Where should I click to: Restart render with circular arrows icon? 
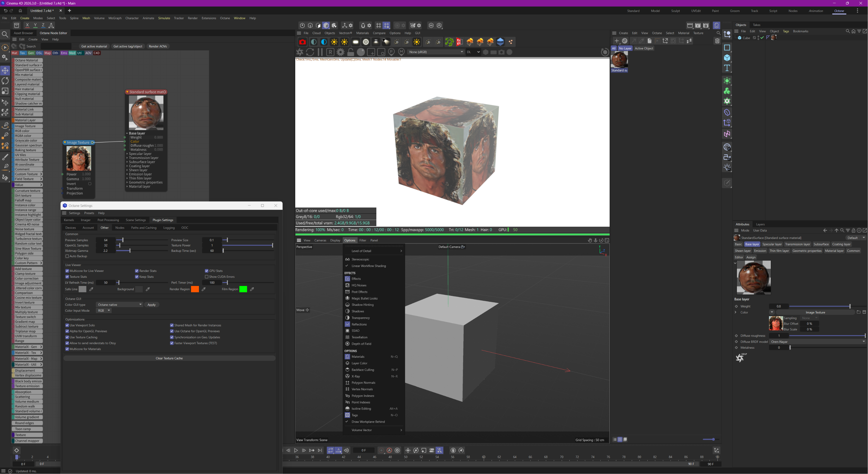tap(310, 52)
